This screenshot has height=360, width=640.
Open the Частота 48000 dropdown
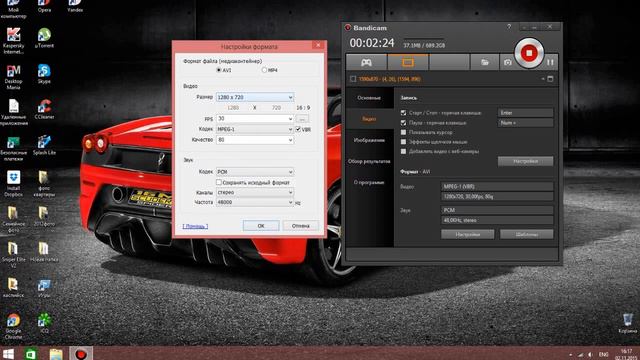(x=255, y=202)
